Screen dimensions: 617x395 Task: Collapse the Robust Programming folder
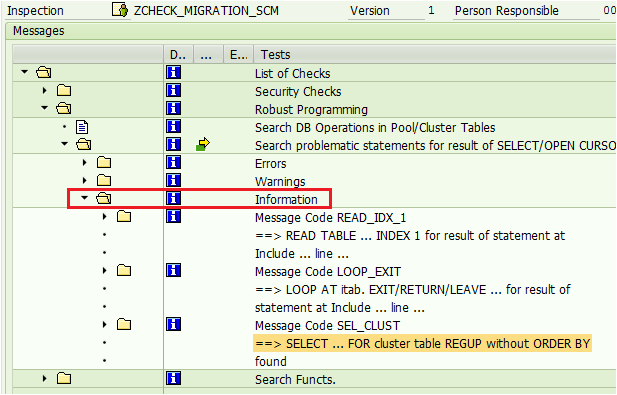[x=44, y=108]
